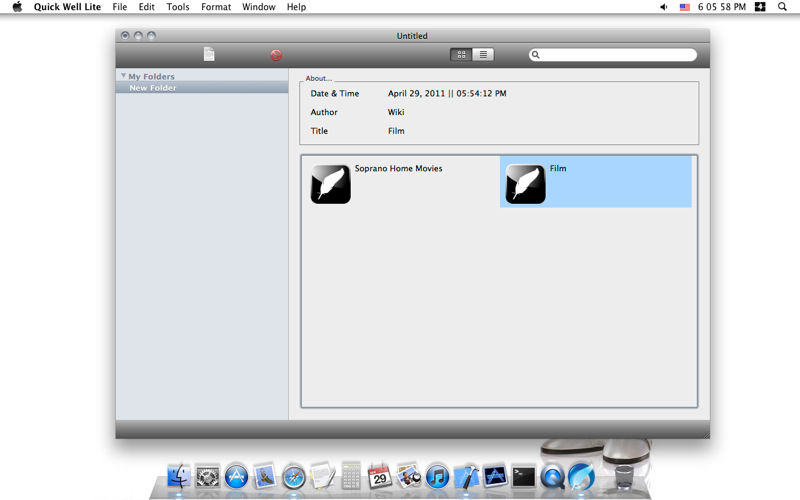Open System Preferences from the Dock

coord(208,478)
